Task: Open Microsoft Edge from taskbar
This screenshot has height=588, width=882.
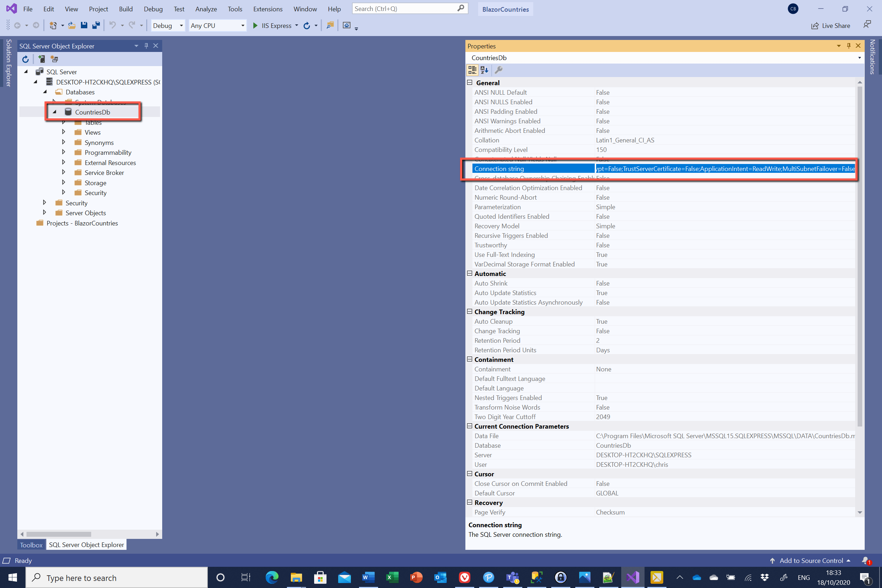Action: coord(272,577)
